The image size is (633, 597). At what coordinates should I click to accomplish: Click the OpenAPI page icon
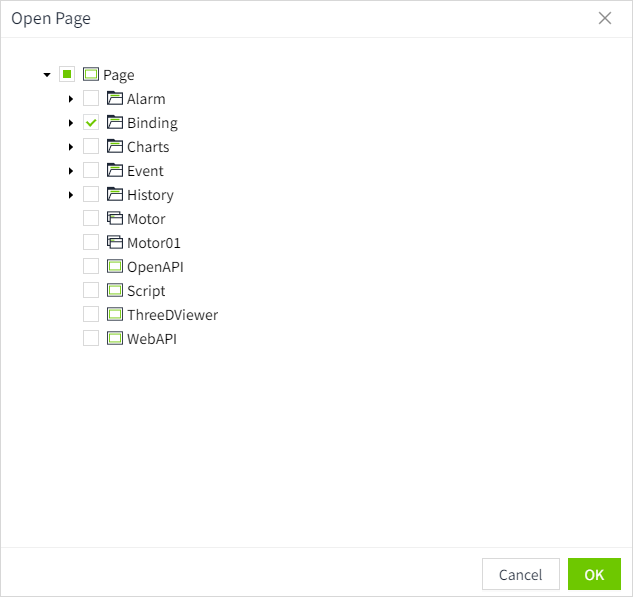pyautogui.click(x=114, y=267)
